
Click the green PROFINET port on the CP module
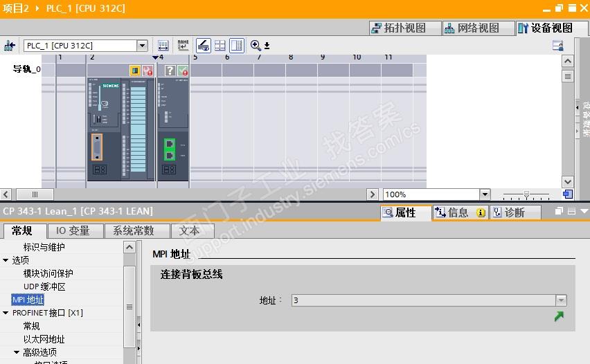coord(170,149)
